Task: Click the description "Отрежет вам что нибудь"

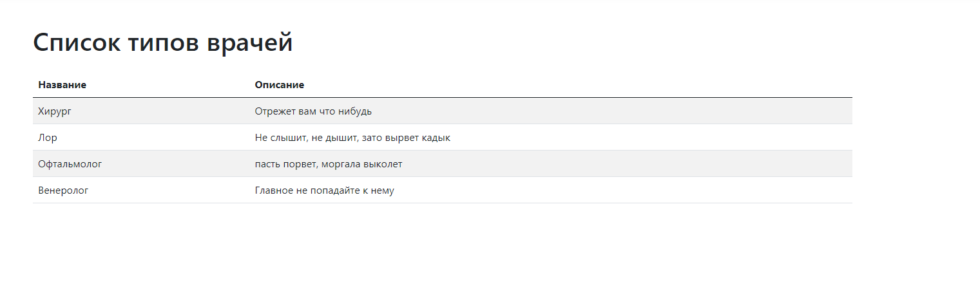Action: (x=313, y=111)
